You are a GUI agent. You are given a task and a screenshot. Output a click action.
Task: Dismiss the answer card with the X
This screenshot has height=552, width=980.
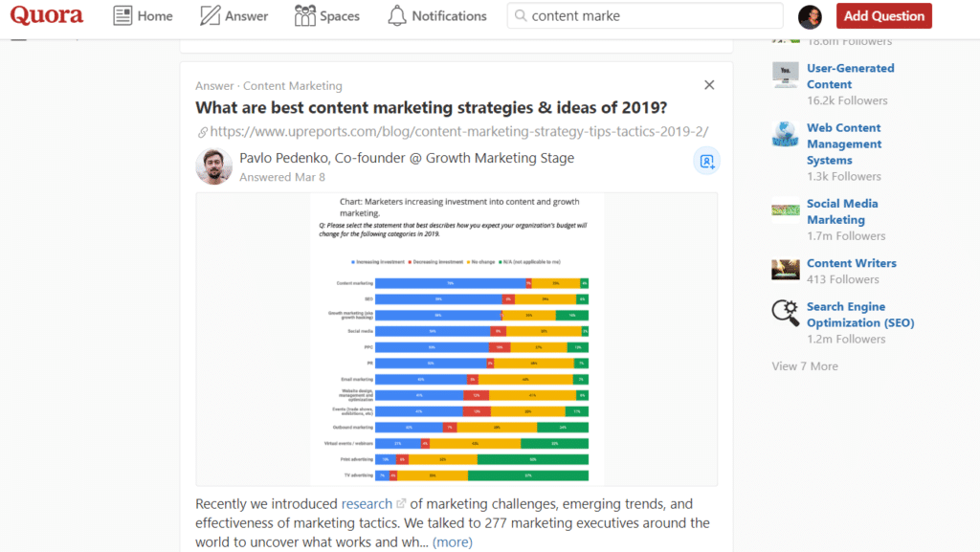point(709,84)
